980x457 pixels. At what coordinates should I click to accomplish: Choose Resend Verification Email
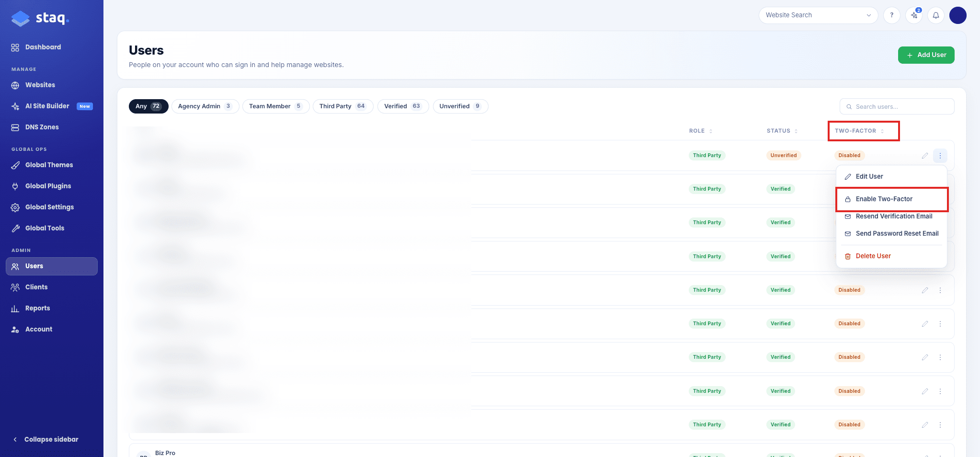coord(891,216)
